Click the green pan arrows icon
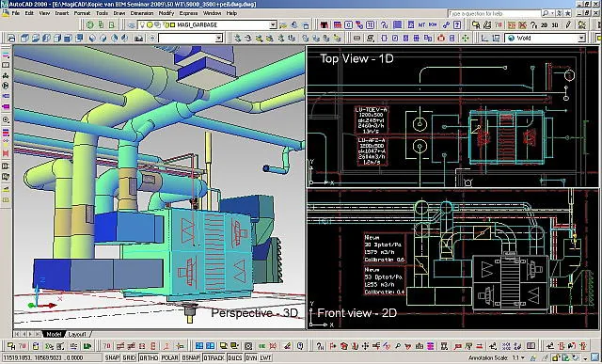Image resolution: width=602 pixels, height=364 pixels. tap(466, 38)
